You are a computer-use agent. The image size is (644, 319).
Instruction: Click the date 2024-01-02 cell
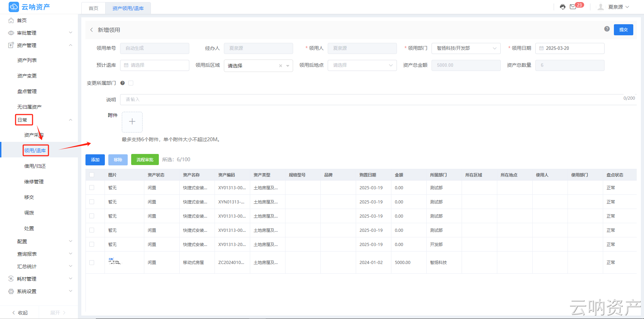pos(371,263)
